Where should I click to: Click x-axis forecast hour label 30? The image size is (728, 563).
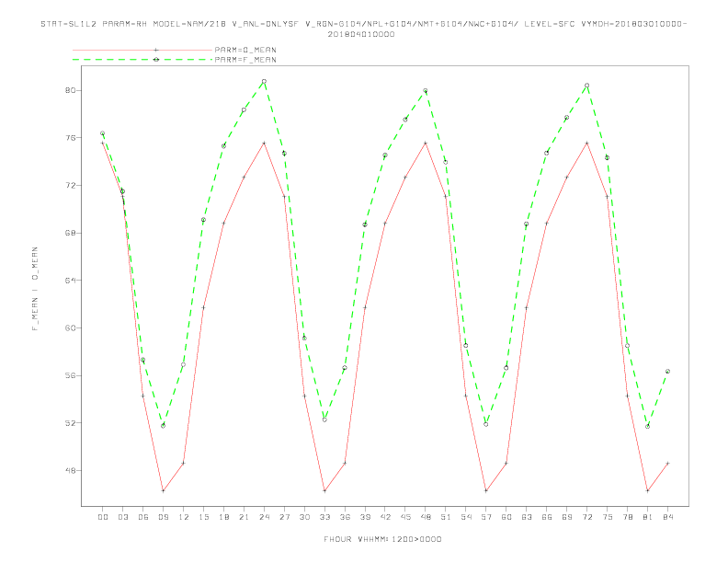(304, 517)
